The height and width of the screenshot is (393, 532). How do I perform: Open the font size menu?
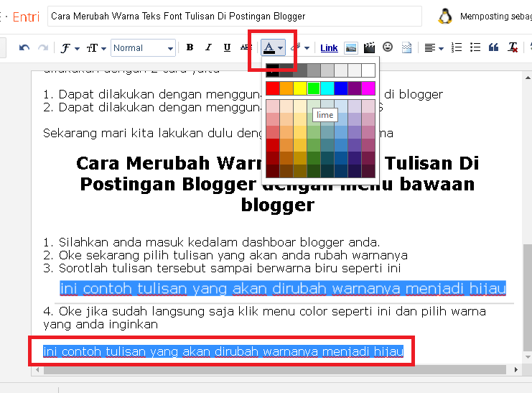[96, 48]
